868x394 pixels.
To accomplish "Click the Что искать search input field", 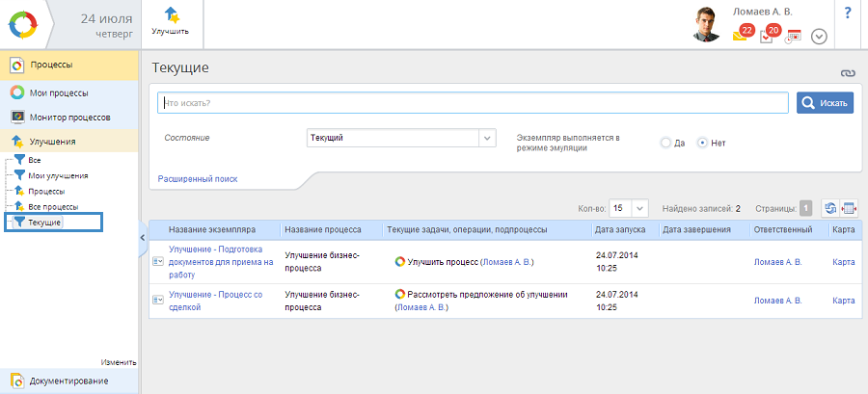I will pyautogui.click(x=473, y=103).
